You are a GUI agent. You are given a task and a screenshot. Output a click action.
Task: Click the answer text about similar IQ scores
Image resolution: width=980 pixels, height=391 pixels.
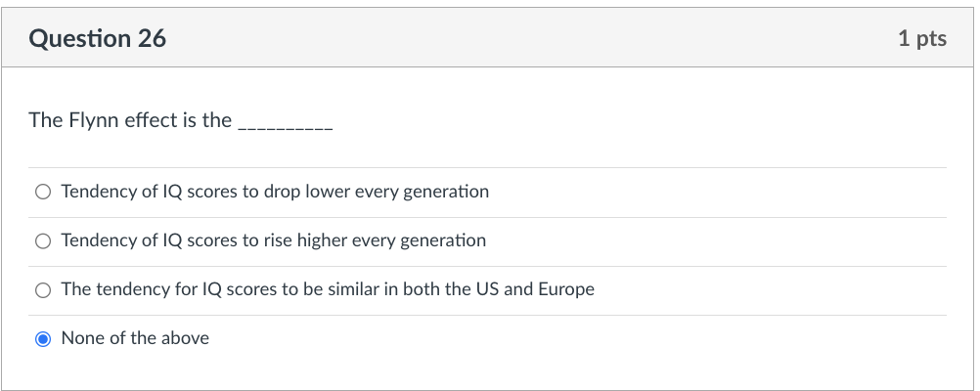pos(328,289)
